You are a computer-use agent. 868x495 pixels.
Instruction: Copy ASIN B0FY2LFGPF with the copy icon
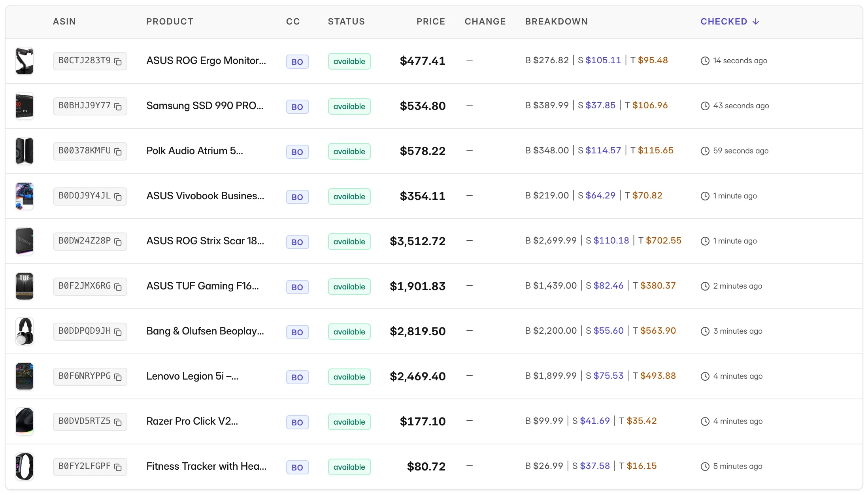coord(118,467)
